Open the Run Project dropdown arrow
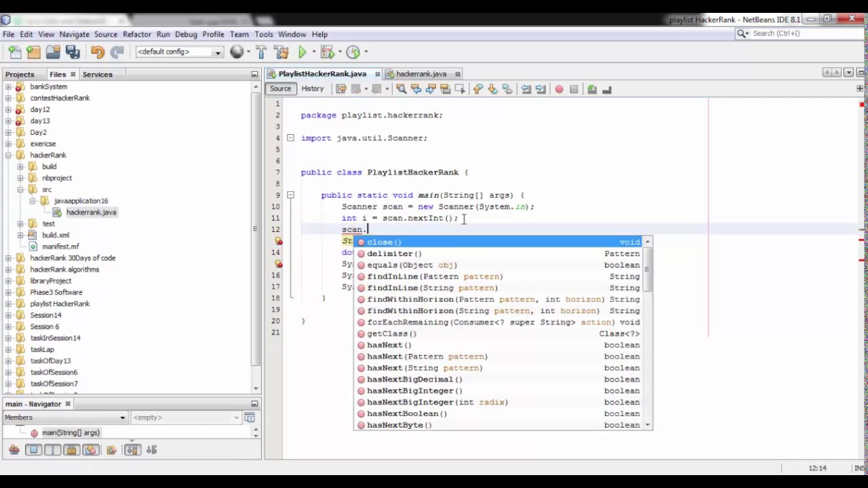 point(313,52)
